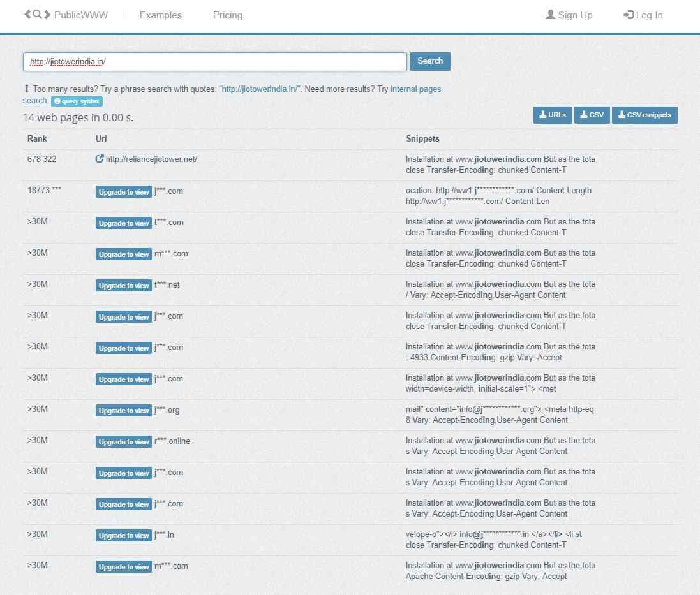This screenshot has height=595, width=700.
Task: Click the download icon on CSV button
Action: click(584, 115)
